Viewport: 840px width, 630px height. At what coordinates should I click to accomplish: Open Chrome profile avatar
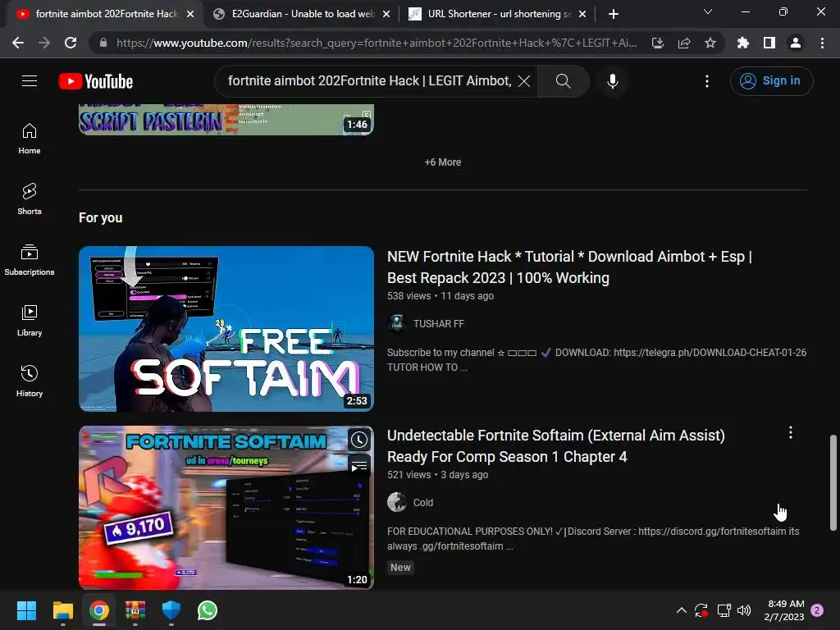(x=796, y=43)
